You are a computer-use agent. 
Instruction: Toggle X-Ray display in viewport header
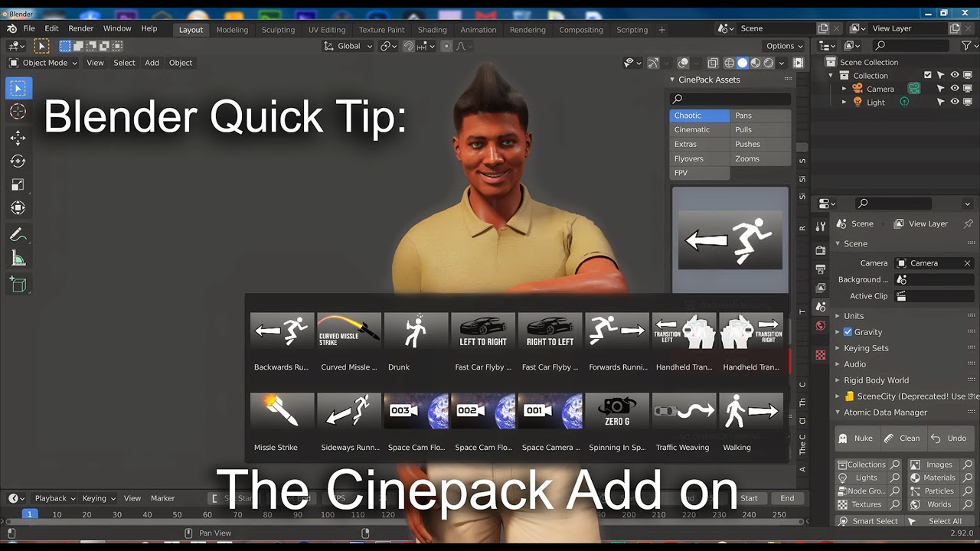[712, 63]
